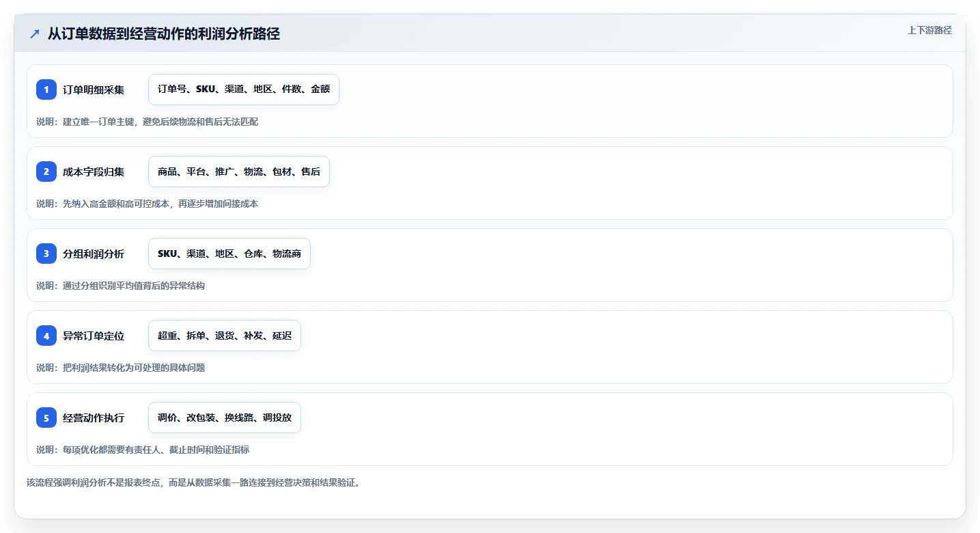
Task: Click the 分组利润分析 step title
Action: 94,254
